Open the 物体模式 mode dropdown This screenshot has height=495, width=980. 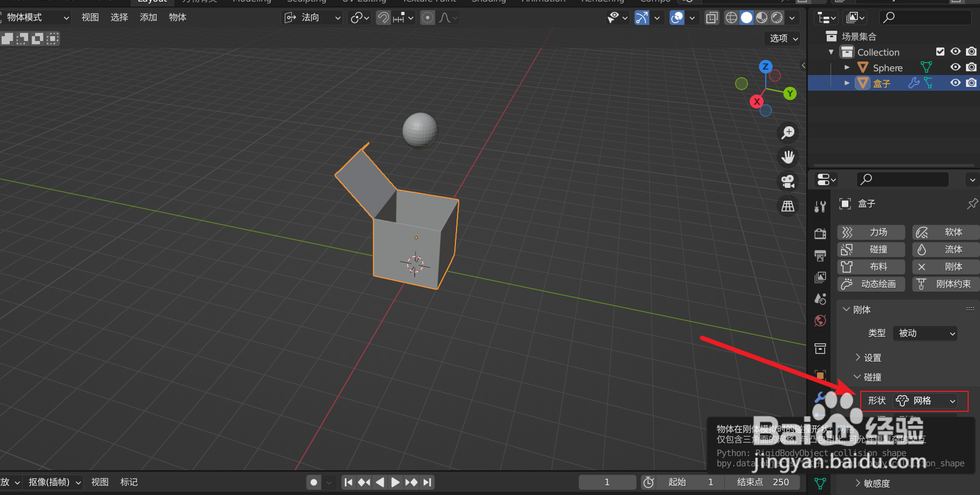(x=36, y=18)
